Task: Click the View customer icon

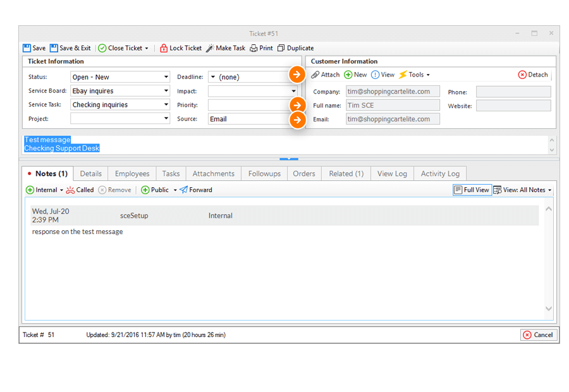Action: [x=375, y=75]
